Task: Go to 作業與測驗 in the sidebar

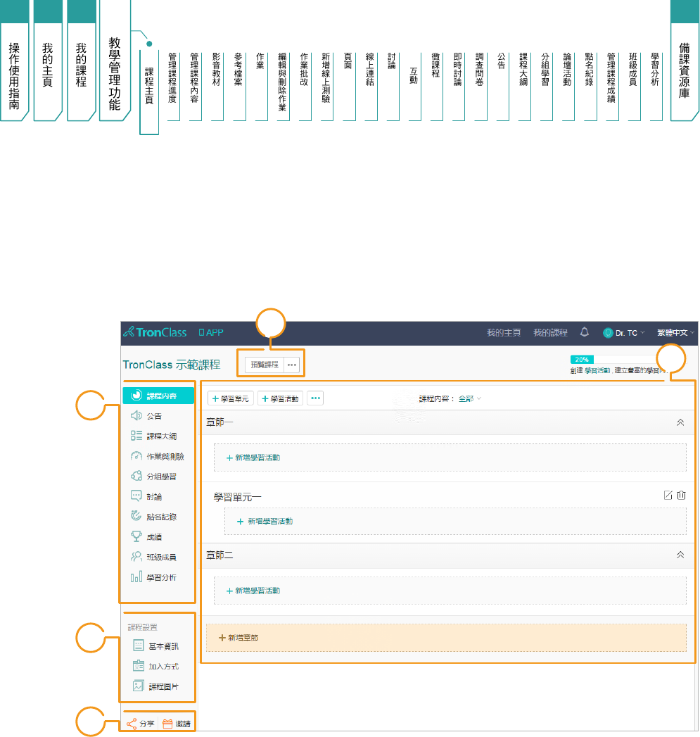Action: [157, 456]
